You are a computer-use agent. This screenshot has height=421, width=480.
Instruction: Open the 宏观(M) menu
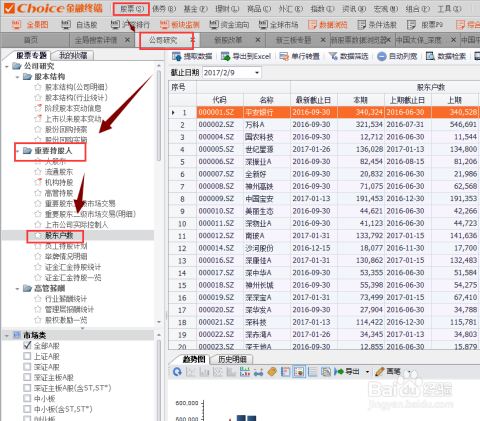[386, 9]
